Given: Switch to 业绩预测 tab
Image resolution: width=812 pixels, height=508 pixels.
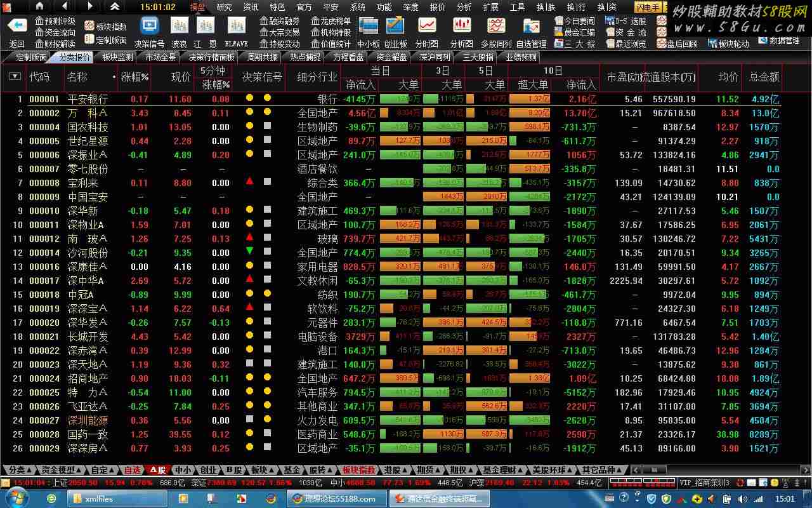Looking at the screenshot, I should pos(521,57).
